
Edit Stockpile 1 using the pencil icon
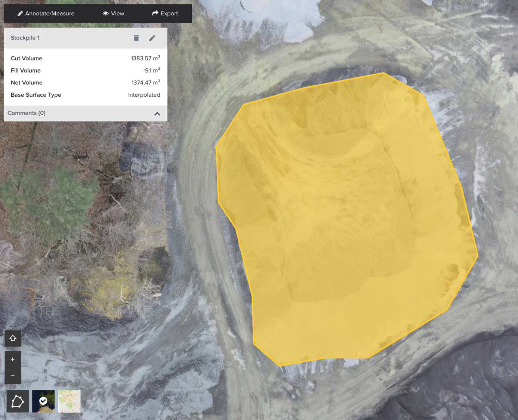point(152,38)
